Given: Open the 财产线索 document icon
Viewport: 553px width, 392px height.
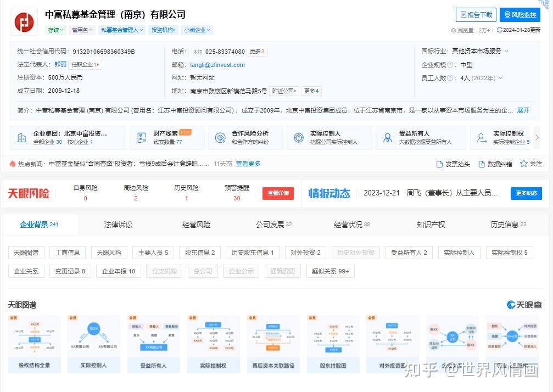Looking at the screenshot, I should pyautogui.click(x=142, y=137).
